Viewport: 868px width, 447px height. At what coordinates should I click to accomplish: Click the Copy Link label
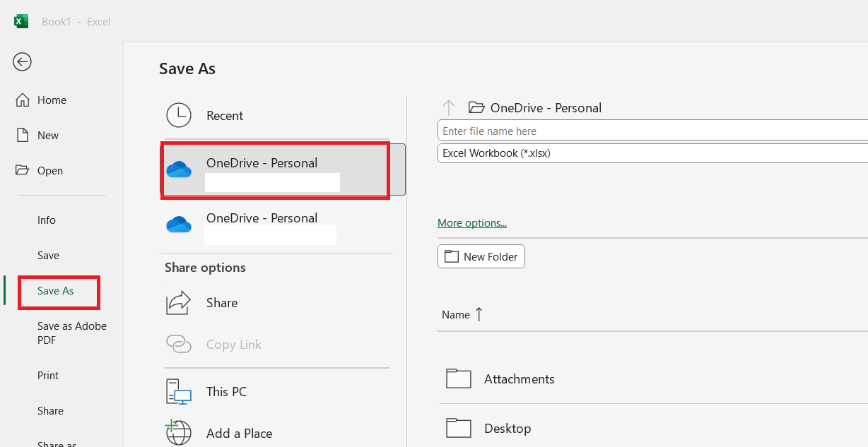pos(234,345)
